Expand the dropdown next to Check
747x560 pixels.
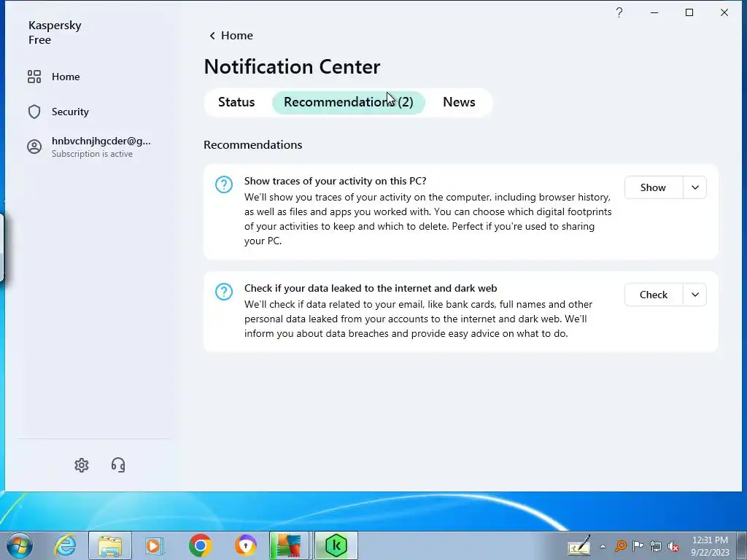(695, 295)
